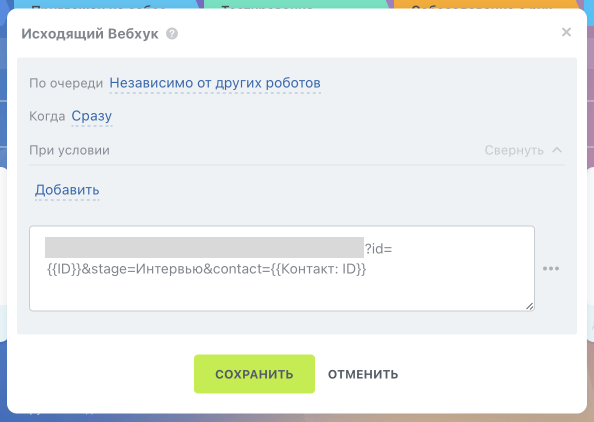594x422 pixels.
Task: Click the Исходящий Вебхук dialog title
Action: tap(90, 34)
